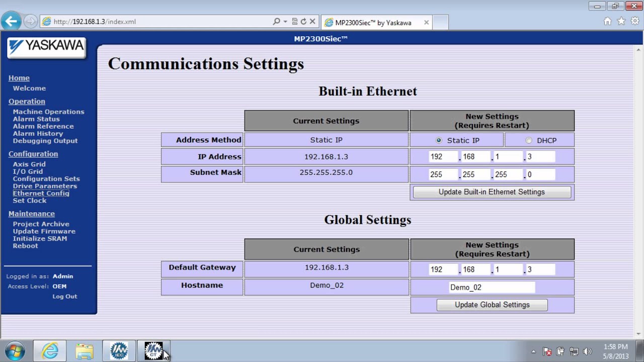Click the Subnet Mask fourth octet field
Screen dimensions: 644x362
click(x=540, y=174)
